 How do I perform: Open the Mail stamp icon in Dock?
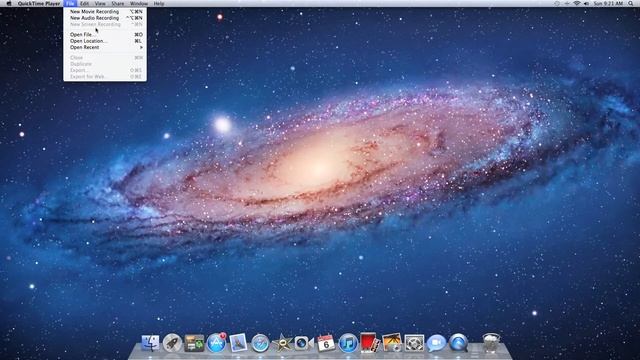click(238, 343)
